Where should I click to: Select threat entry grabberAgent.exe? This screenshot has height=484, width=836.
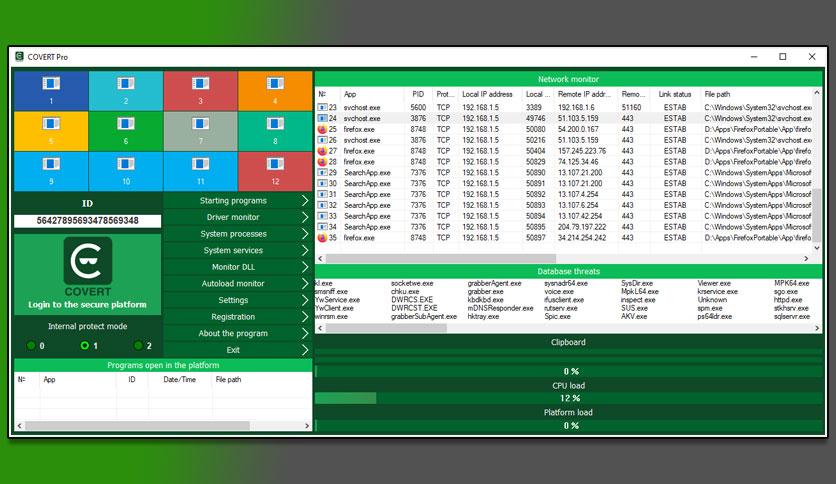pos(494,284)
